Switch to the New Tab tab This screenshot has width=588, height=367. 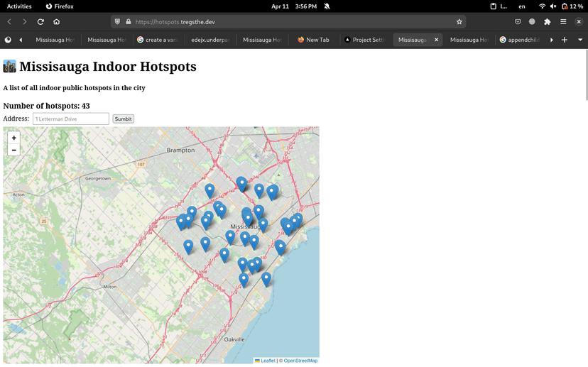pyautogui.click(x=313, y=40)
